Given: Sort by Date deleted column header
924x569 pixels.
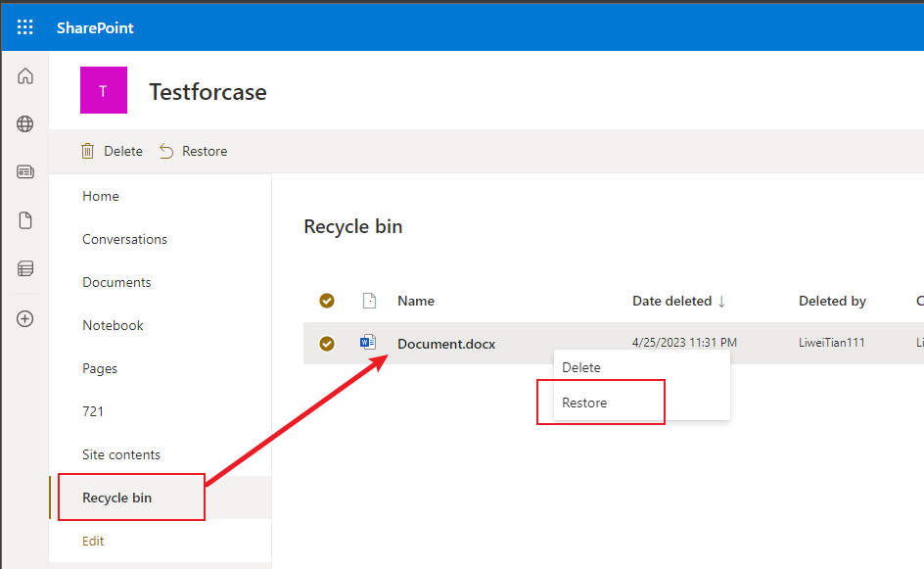Looking at the screenshot, I should click(672, 301).
